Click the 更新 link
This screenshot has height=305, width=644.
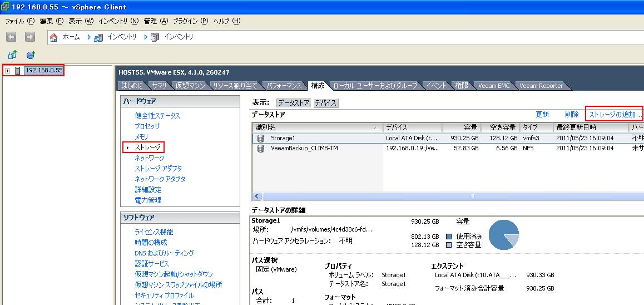(542, 114)
